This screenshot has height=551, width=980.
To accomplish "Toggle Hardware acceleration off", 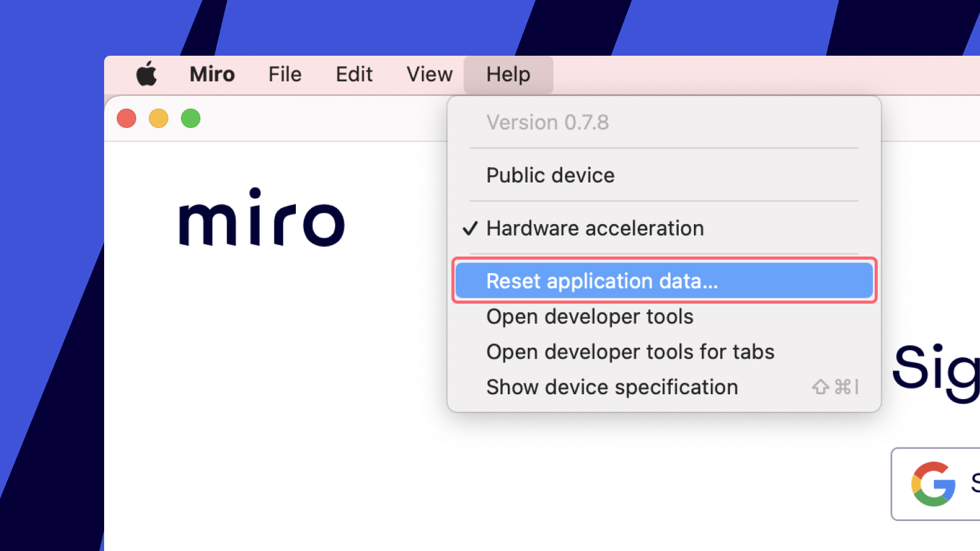I will pos(594,228).
